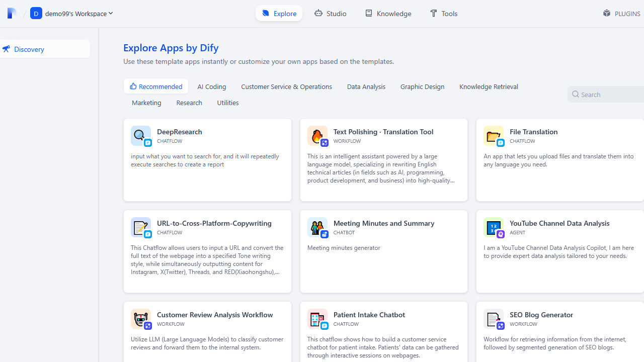The height and width of the screenshot is (362, 644).
Task: Open the Knowledge tab
Action: 388,13
